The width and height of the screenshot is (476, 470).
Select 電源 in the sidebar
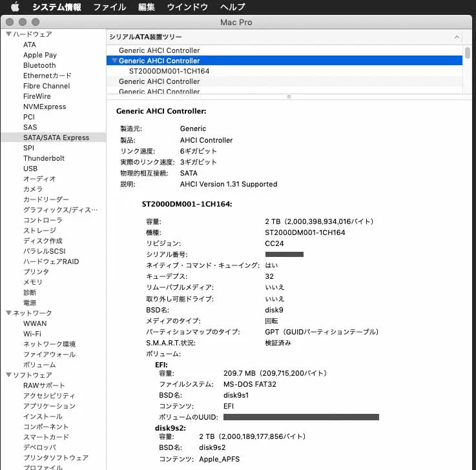pyautogui.click(x=30, y=303)
